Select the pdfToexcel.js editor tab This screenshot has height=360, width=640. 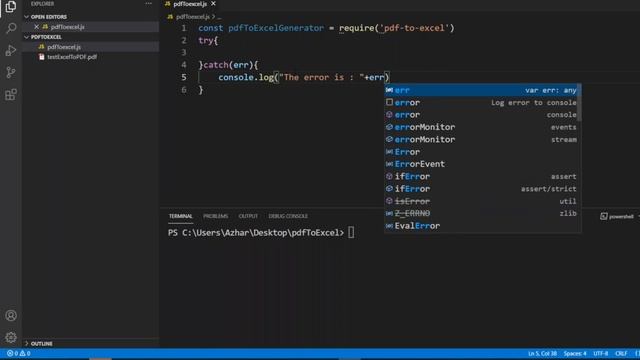(x=190, y=4)
